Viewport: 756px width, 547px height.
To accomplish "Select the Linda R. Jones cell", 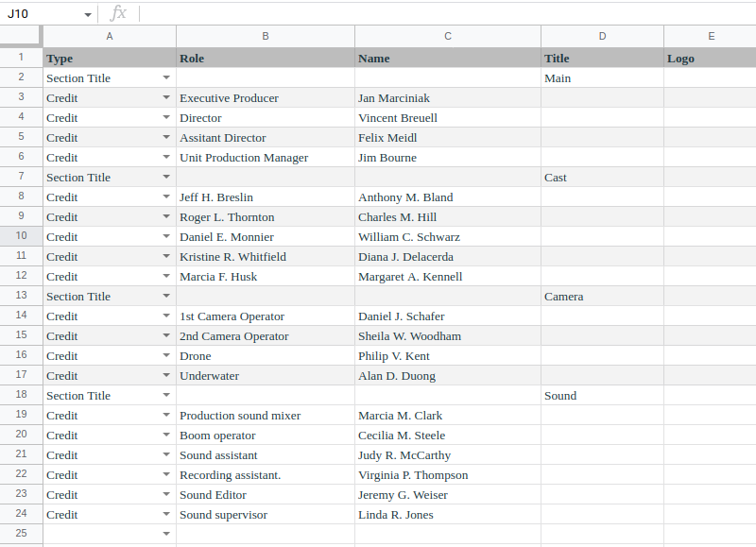I will tap(447, 515).
